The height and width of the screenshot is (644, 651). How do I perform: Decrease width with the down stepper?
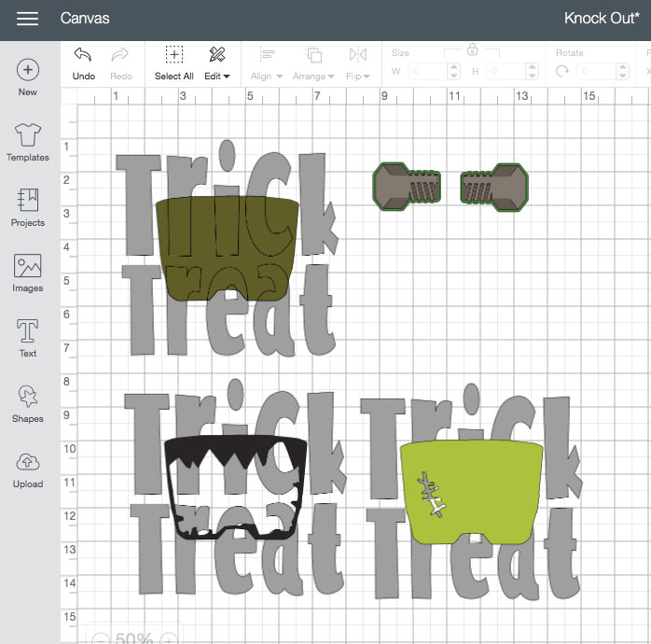(x=454, y=76)
